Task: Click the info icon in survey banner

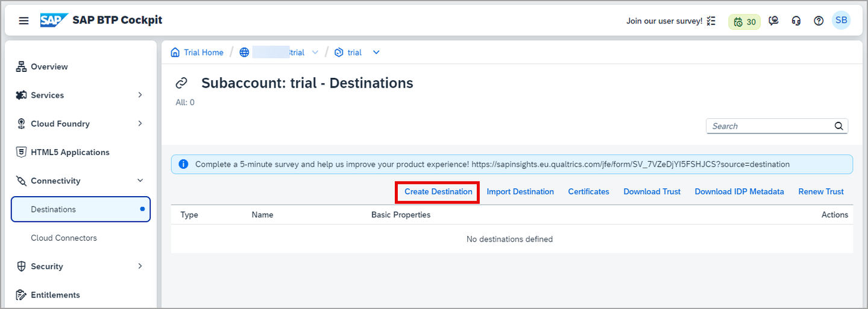Action: click(x=183, y=164)
